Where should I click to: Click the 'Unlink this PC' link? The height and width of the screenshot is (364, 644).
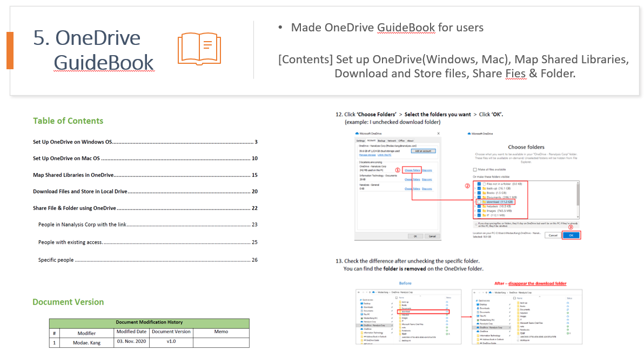tap(385, 155)
